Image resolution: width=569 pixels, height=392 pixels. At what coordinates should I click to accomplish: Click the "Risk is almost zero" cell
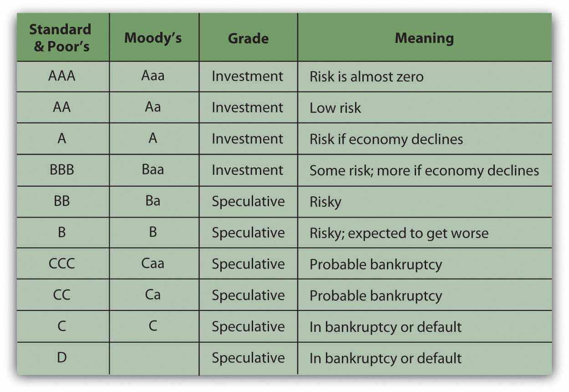point(366,76)
